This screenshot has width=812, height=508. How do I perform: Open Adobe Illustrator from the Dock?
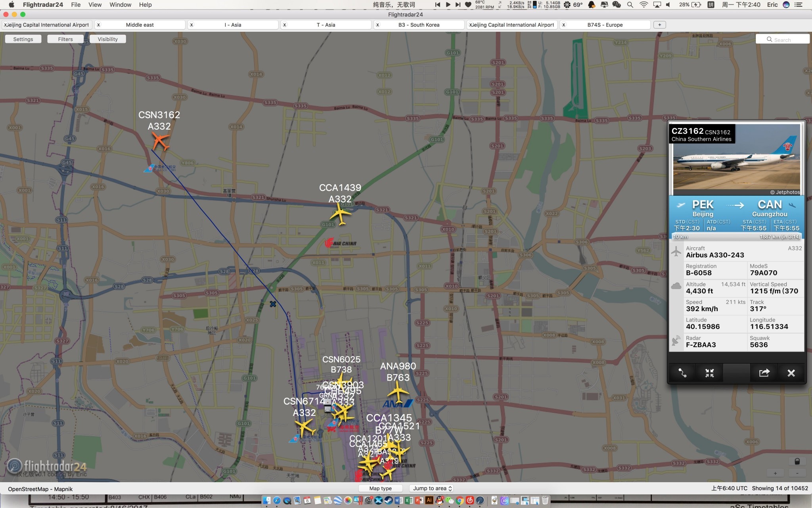pyautogui.click(x=429, y=500)
